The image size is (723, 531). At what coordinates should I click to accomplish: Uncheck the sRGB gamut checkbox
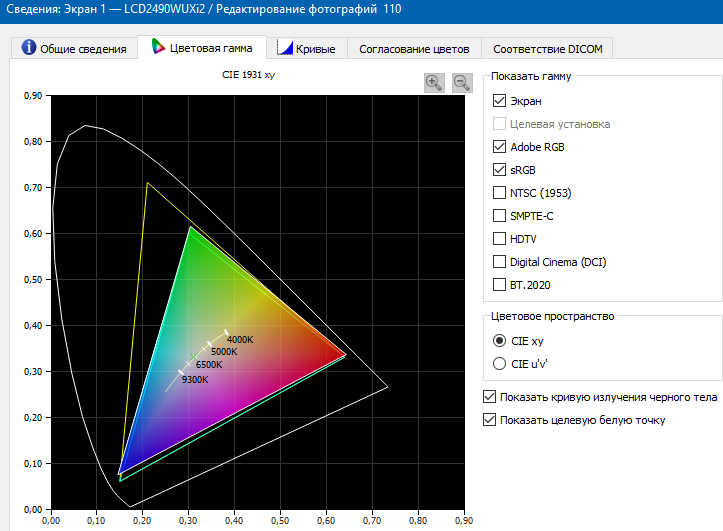(x=499, y=170)
